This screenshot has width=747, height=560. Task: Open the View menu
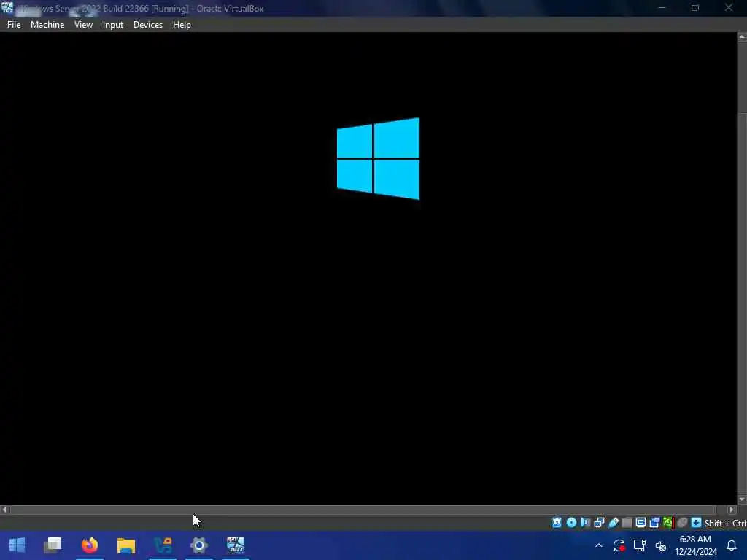tap(83, 25)
